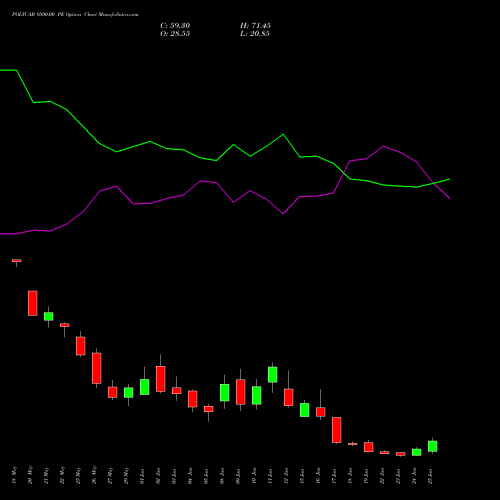Screen dimensions: 500x500
Task: Select the green candlestick above 08 Jun
Action: click(225, 392)
